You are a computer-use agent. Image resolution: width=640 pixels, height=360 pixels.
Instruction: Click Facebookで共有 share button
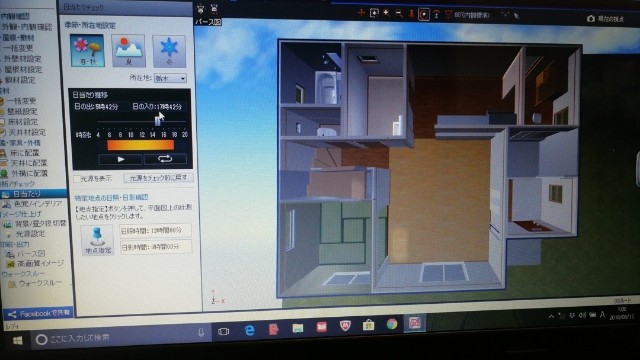[x=39, y=314]
